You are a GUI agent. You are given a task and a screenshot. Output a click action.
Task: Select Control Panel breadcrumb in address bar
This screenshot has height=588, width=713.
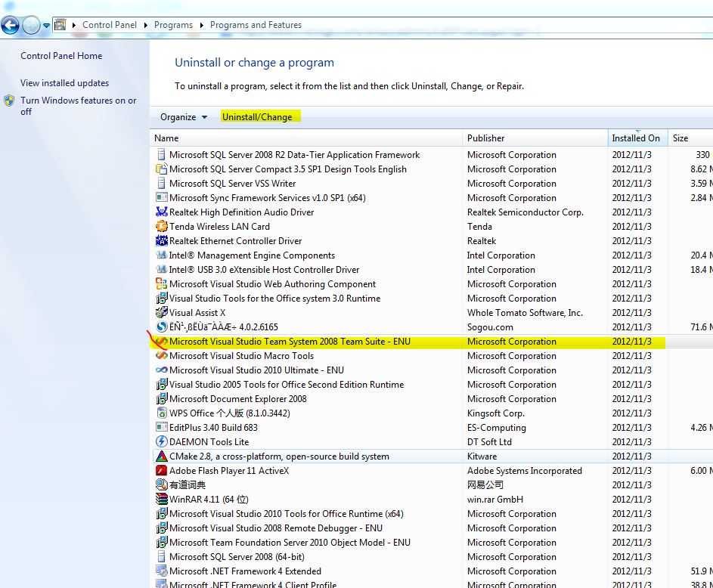[x=110, y=25]
